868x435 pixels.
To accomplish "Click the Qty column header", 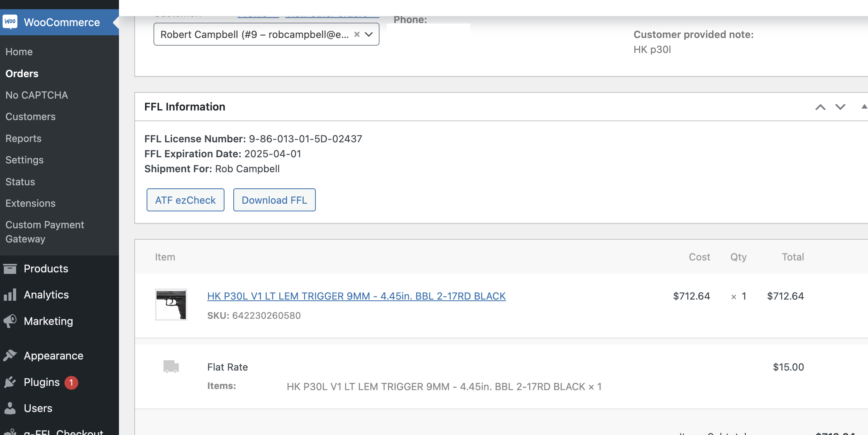I will [738, 257].
